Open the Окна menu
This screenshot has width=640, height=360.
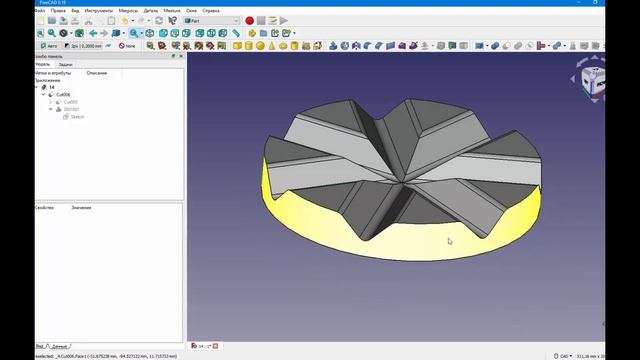point(191,11)
